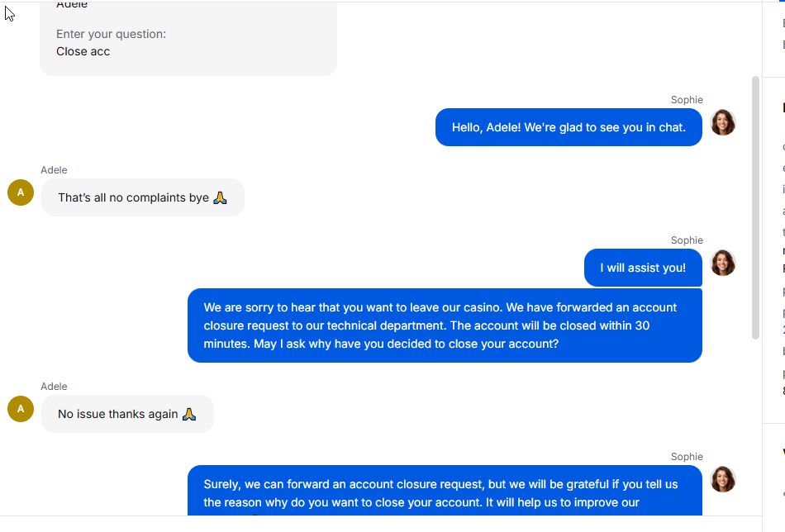The image size is (785, 532).
Task: Click Adele's "A" avatar beside "No issue thanks again"
Action: click(x=21, y=409)
